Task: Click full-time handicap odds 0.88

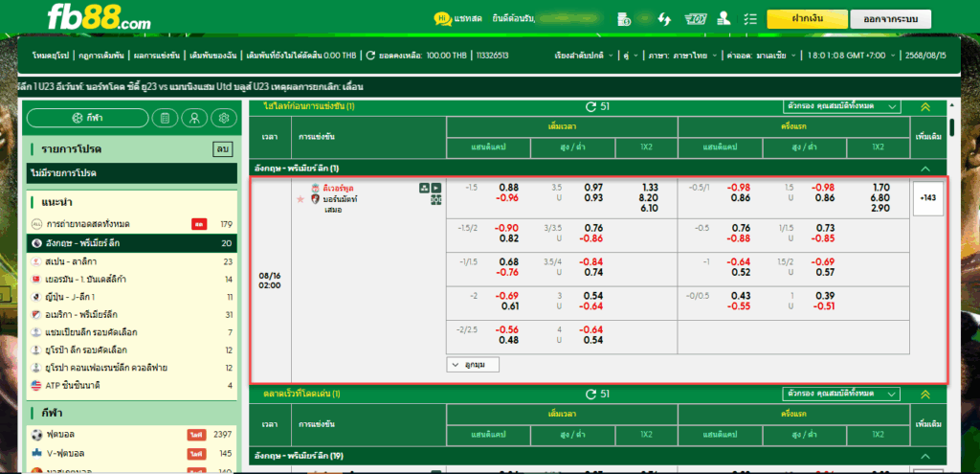Action: (x=509, y=187)
